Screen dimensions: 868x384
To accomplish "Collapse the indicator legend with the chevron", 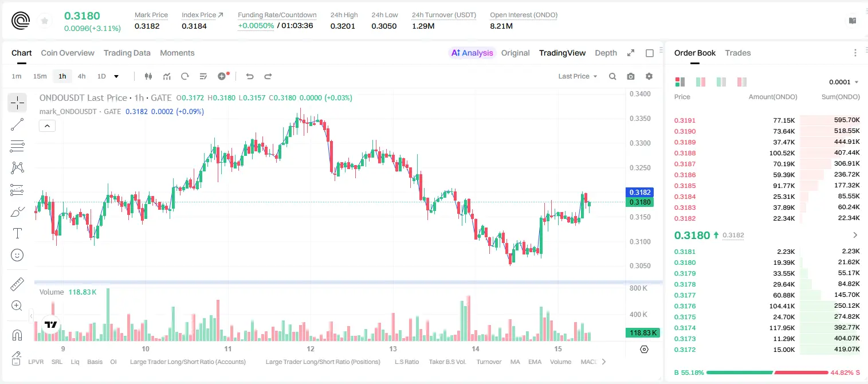I will (x=47, y=126).
